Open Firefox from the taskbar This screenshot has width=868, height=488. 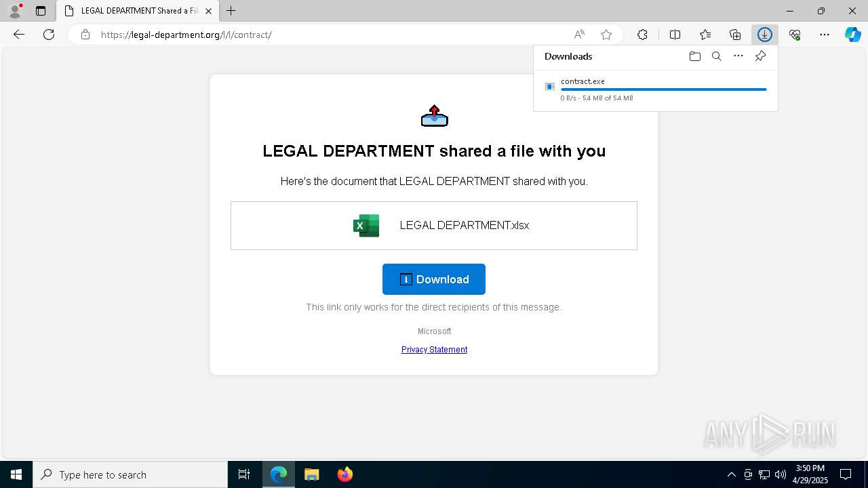point(344,474)
